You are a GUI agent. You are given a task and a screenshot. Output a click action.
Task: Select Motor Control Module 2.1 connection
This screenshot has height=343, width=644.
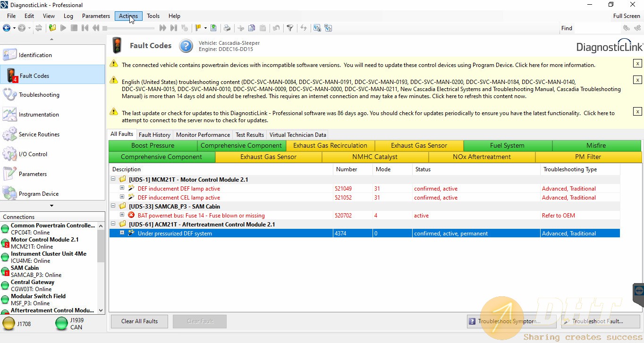point(49,243)
